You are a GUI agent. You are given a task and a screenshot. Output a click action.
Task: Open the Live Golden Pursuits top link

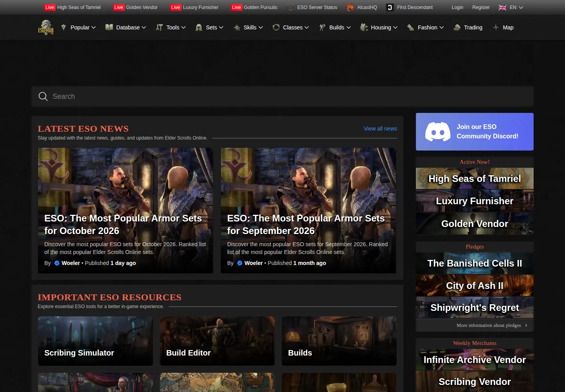[254, 7]
